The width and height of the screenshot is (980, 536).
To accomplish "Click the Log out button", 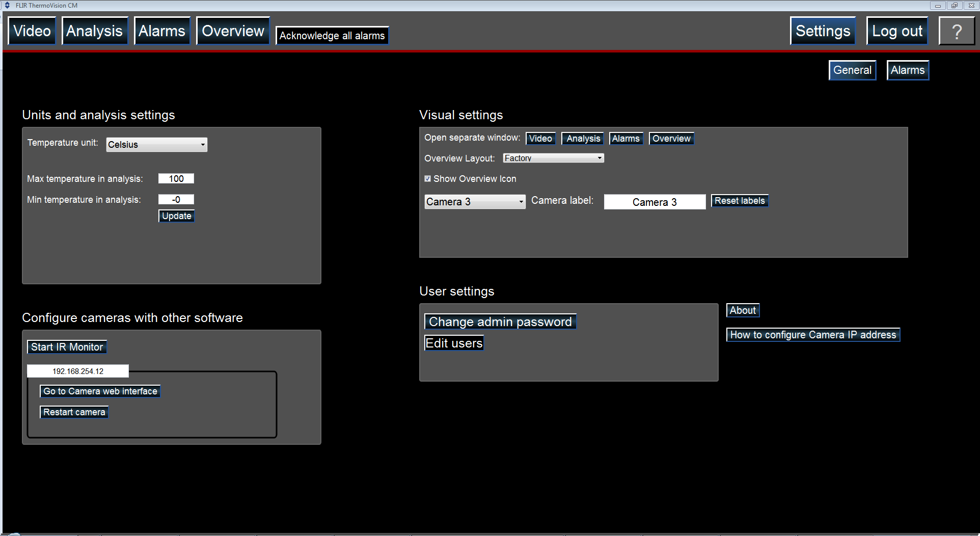I will 897,31.
